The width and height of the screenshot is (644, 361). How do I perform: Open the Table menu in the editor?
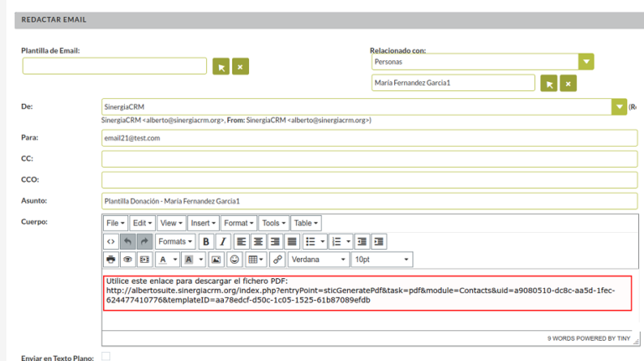[306, 223]
